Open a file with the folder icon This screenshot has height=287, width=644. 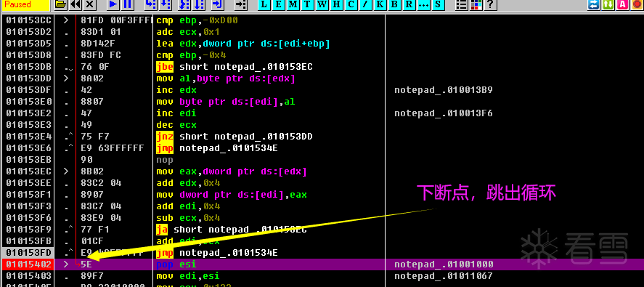pyautogui.click(x=60, y=5)
